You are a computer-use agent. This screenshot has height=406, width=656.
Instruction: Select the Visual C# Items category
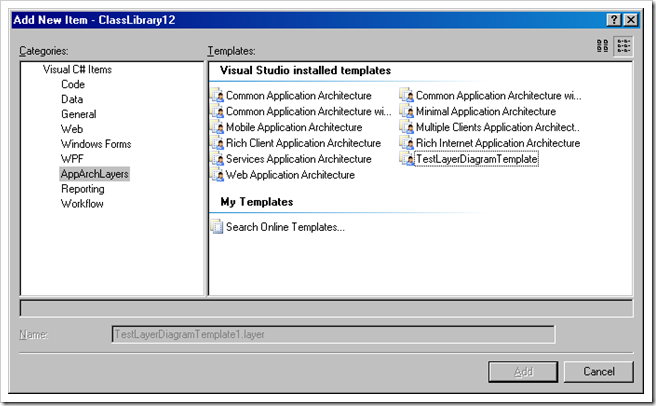[77, 69]
